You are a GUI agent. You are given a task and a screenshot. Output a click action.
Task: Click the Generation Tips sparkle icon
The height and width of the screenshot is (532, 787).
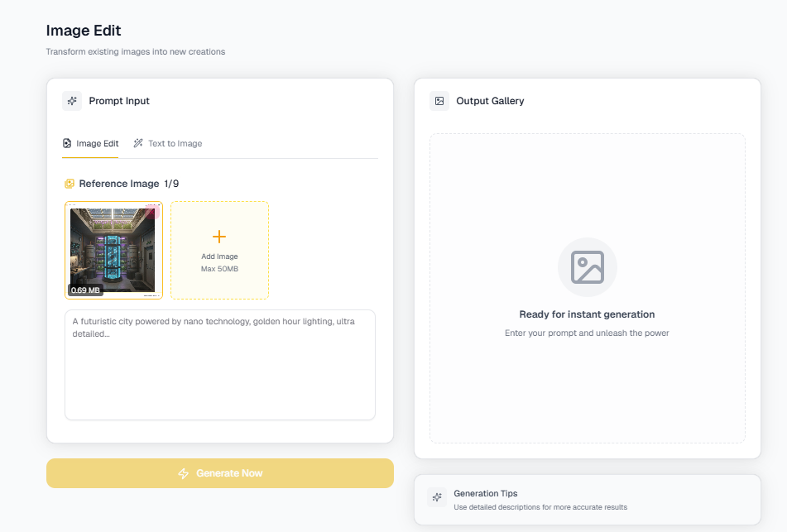437,497
